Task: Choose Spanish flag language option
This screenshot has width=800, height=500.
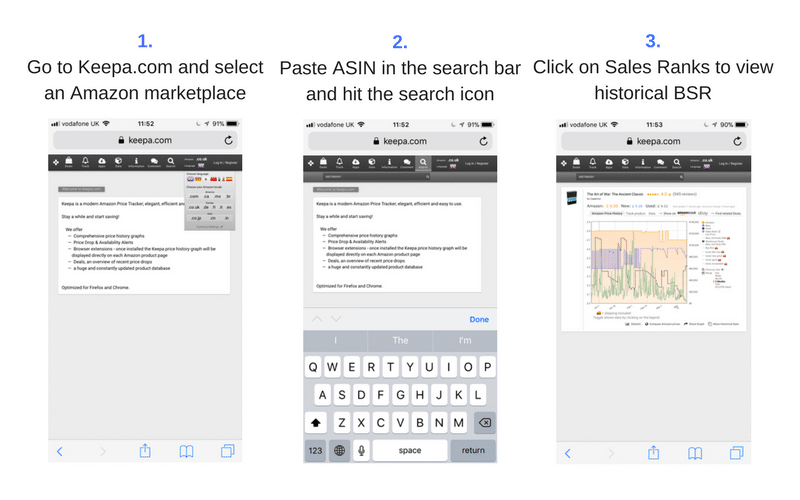Action: pos(229,179)
